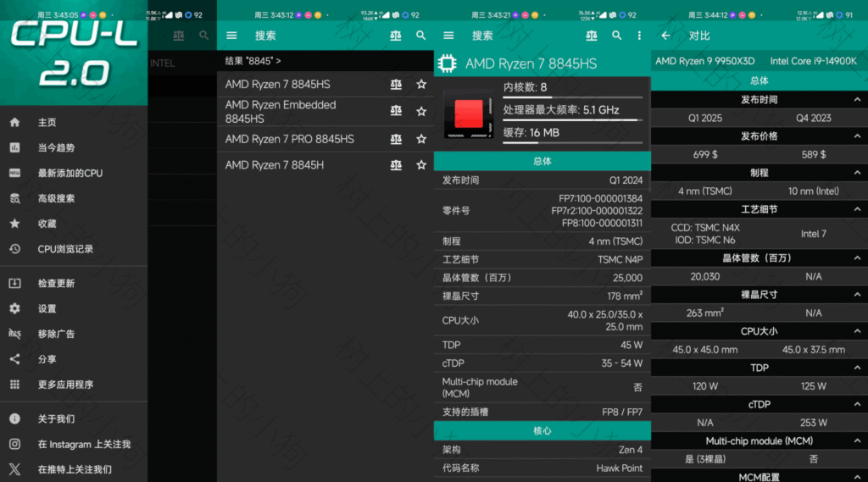Collapse the TDP comparison section

(858, 368)
